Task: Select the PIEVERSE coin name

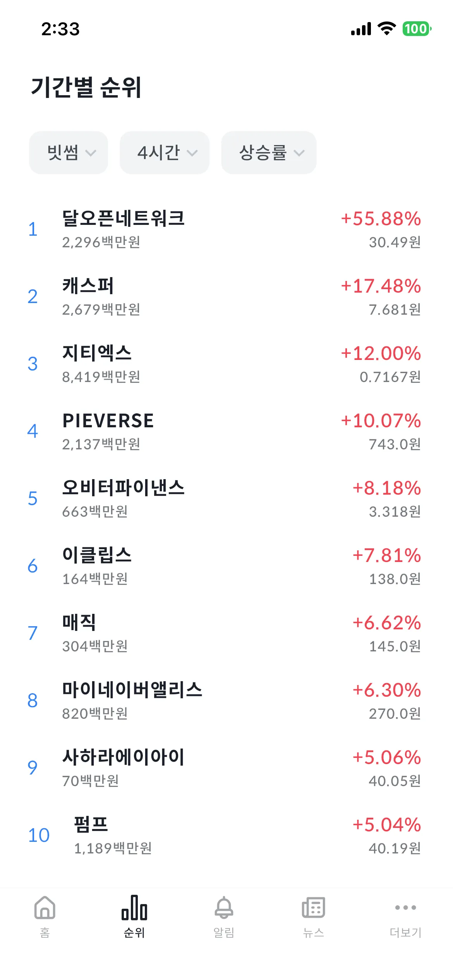Action: click(108, 421)
